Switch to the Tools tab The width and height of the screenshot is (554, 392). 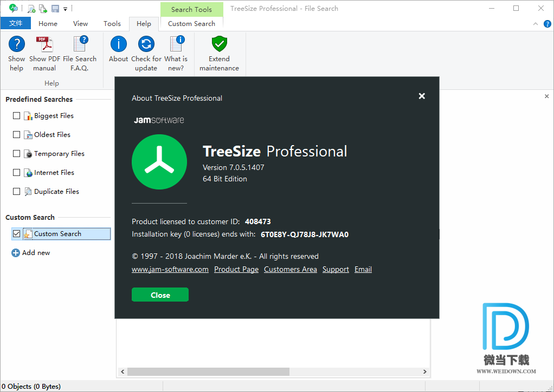(112, 24)
